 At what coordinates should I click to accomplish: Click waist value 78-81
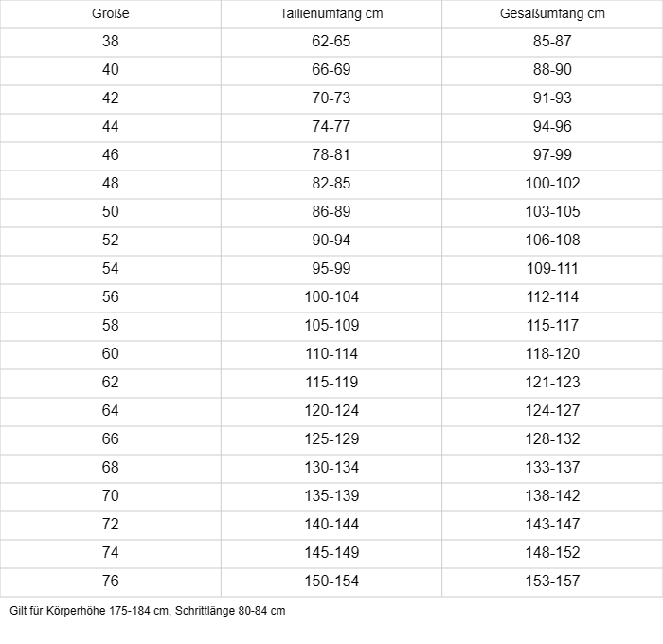pos(331,155)
